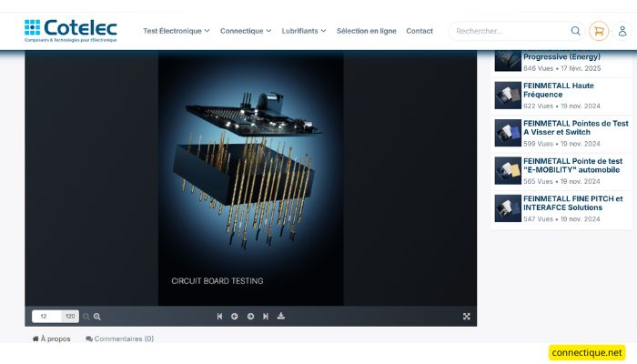This screenshot has width=637, height=364.
Task: Open FEINMETALL E-MOBILITY automobile thumbnail
Action: click(508, 170)
